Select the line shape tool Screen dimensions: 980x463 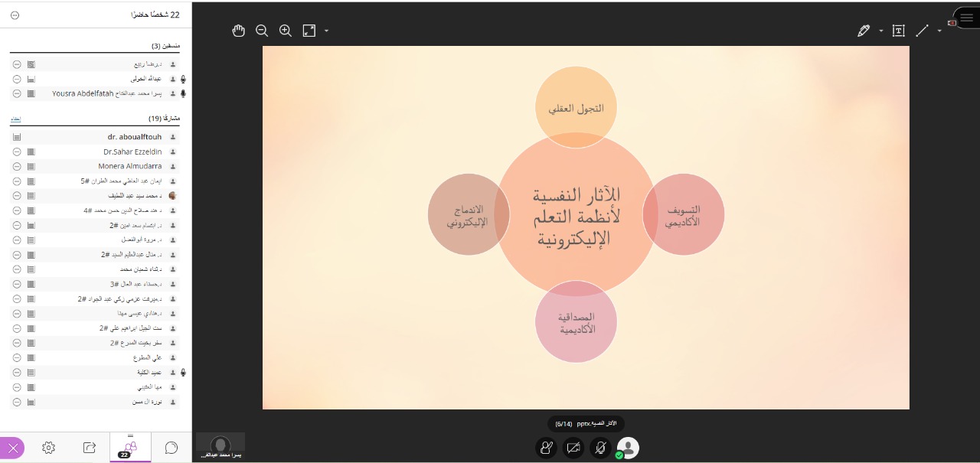click(x=922, y=31)
